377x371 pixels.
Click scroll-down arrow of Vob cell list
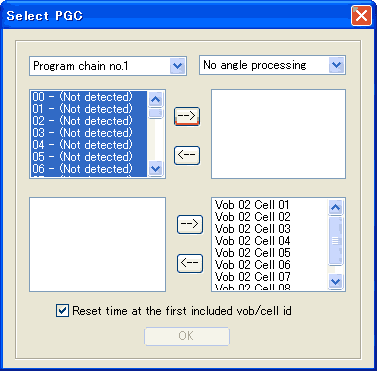[x=336, y=282]
